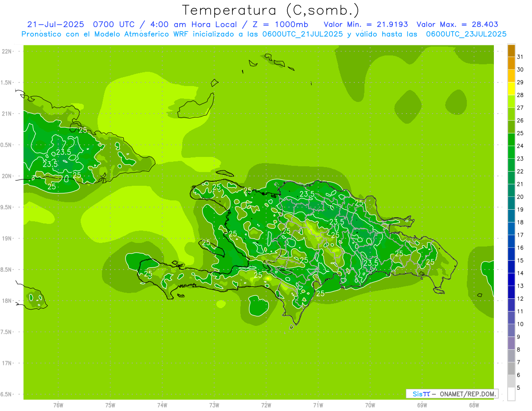The width and height of the screenshot is (532, 411).
Task: Click the "17N" latitude axis label
Action: click(8, 363)
